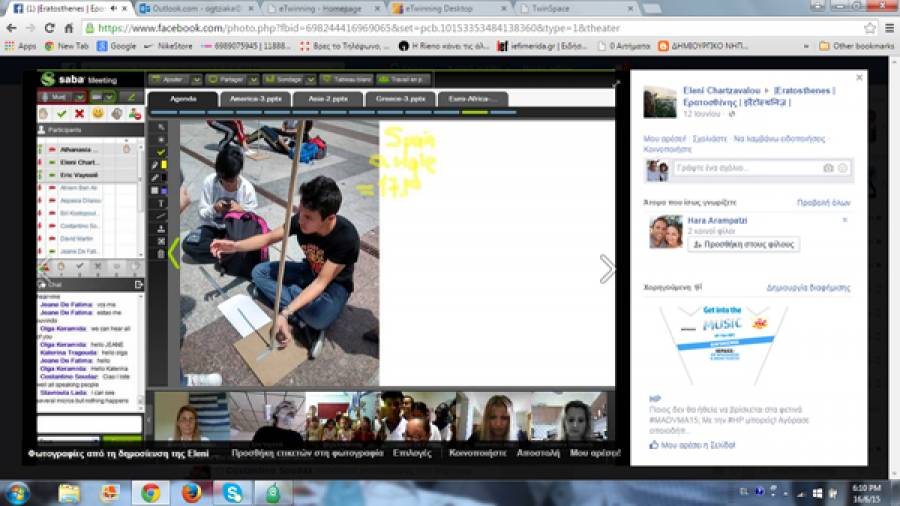Close the Facebook photo viewer panel
This screenshot has height=506, width=900.
point(859,77)
